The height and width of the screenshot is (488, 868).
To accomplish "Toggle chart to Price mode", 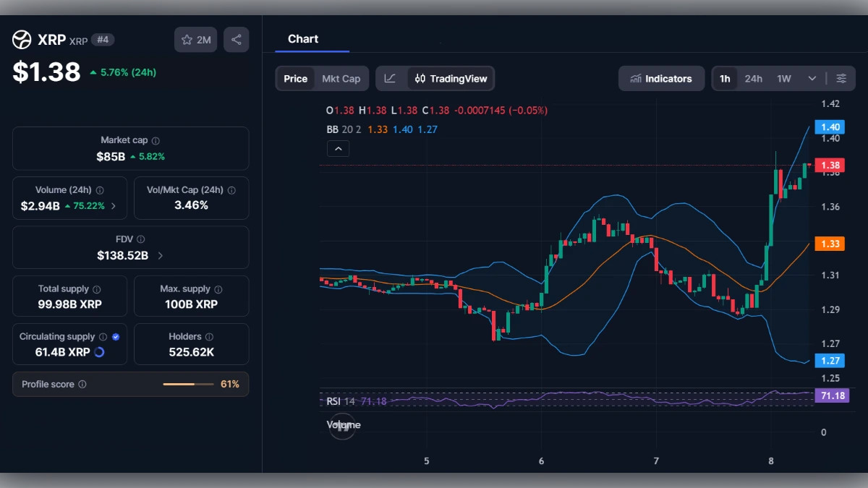I will tap(295, 78).
